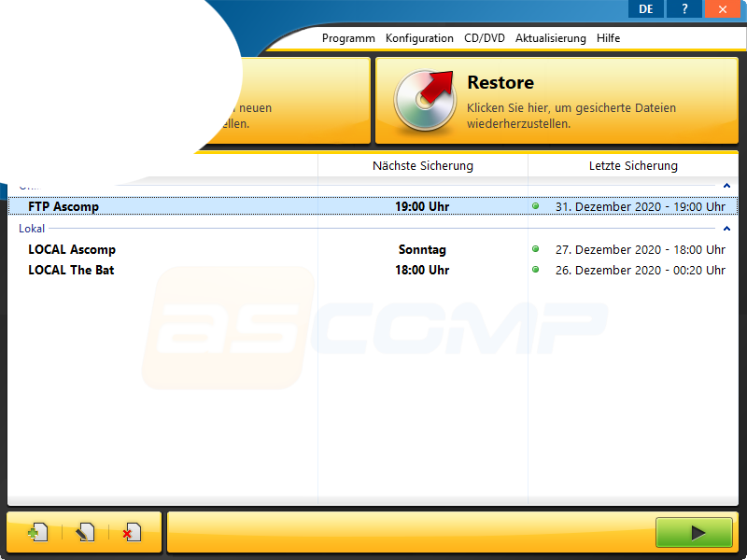Select the LOCAL The Bat backup job
This screenshot has height=560, width=747.
pyautogui.click(x=373, y=270)
